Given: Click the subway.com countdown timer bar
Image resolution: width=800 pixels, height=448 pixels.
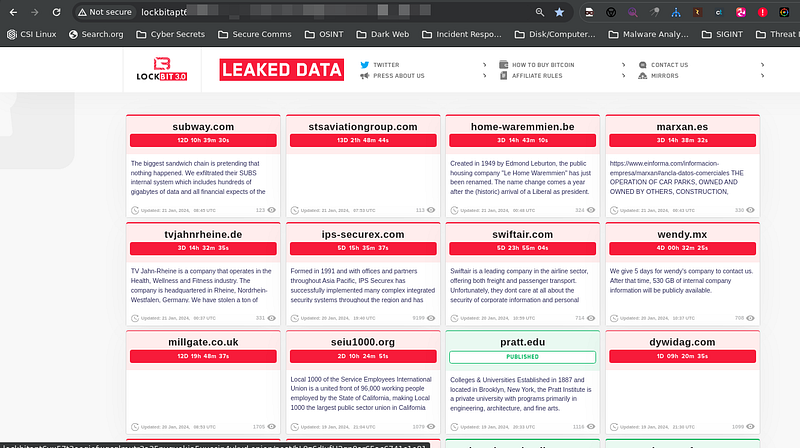Looking at the screenshot, I should click(x=203, y=140).
